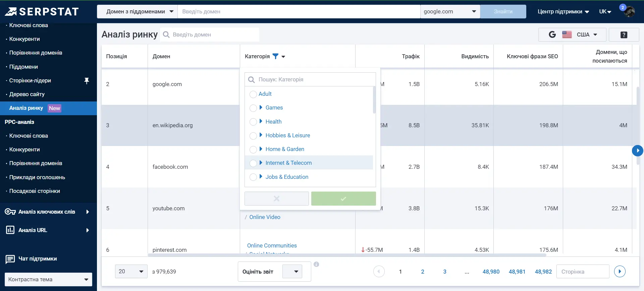The image size is (644, 291).
Task: Click the report rating info icon
Action: (316, 264)
